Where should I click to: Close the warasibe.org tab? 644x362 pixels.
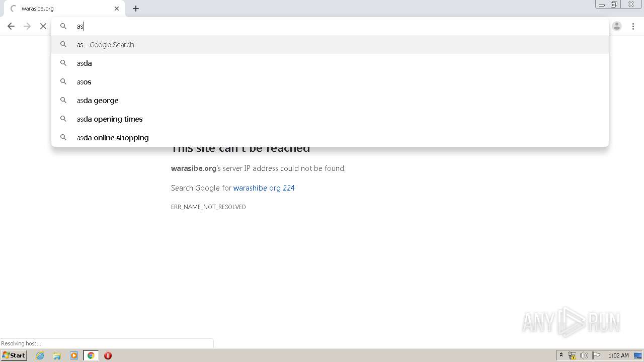(117, 9)
